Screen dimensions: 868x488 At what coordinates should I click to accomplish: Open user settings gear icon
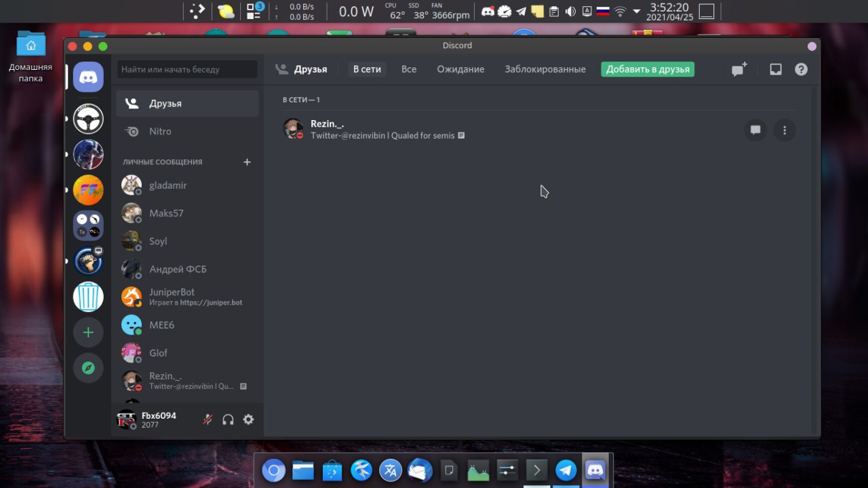248,419
